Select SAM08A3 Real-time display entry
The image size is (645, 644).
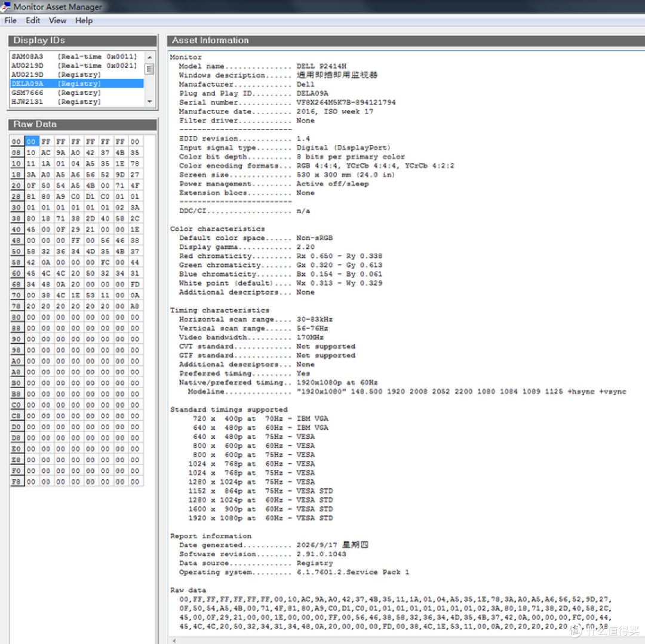coord(77,57)
